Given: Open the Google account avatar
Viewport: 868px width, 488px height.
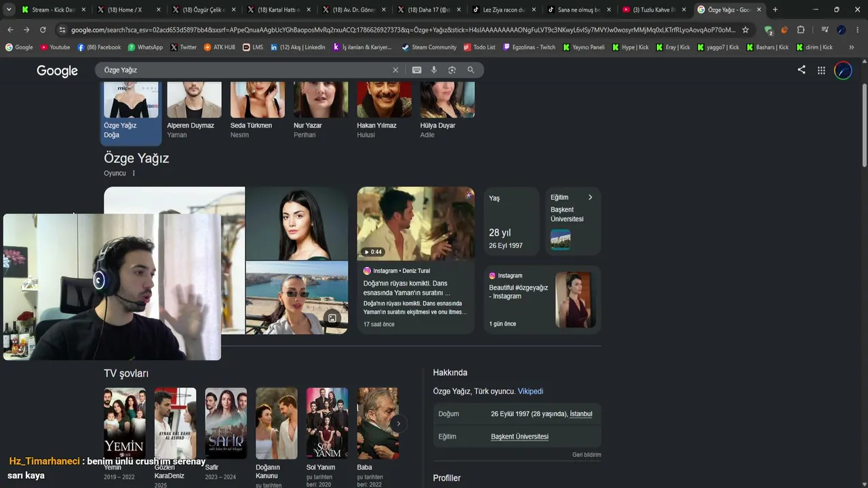Looking at the screenshot, I should (843, 70).
